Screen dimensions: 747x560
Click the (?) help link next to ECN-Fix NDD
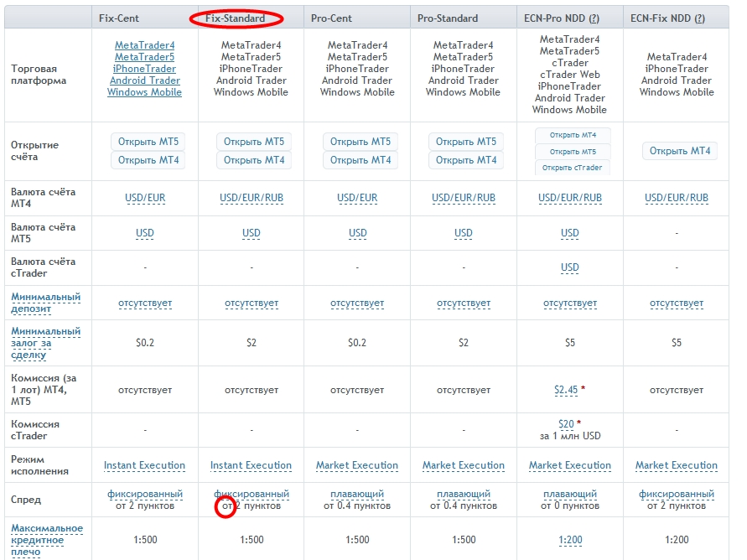699,18
